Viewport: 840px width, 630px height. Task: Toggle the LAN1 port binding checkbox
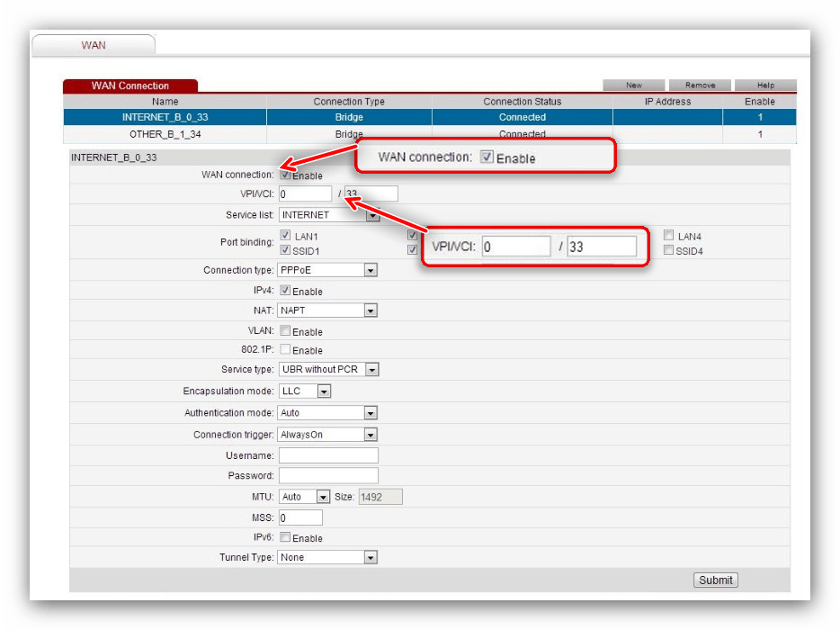[285, 236]
